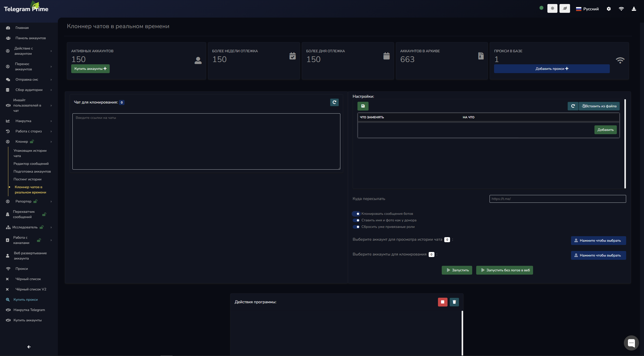This screenshot has height=356, width=644.
Task: Focus the Куда пересылать URL field
Action: coord(557,199)
